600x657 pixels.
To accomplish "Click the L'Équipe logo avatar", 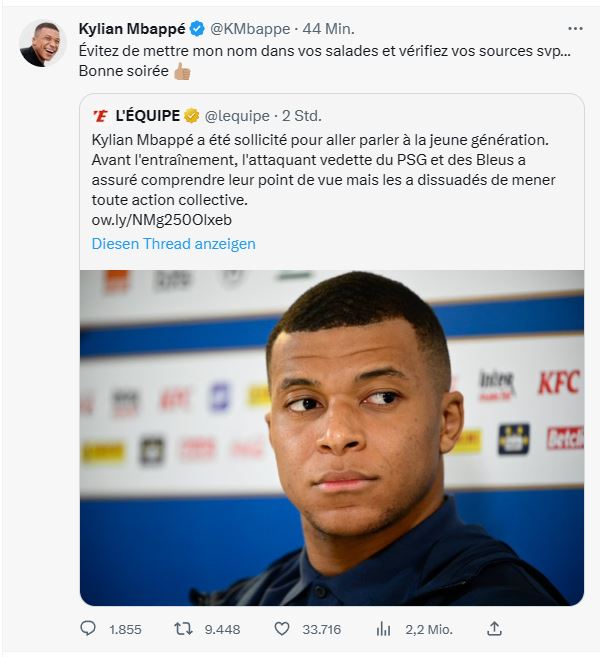I will (99, 116).
